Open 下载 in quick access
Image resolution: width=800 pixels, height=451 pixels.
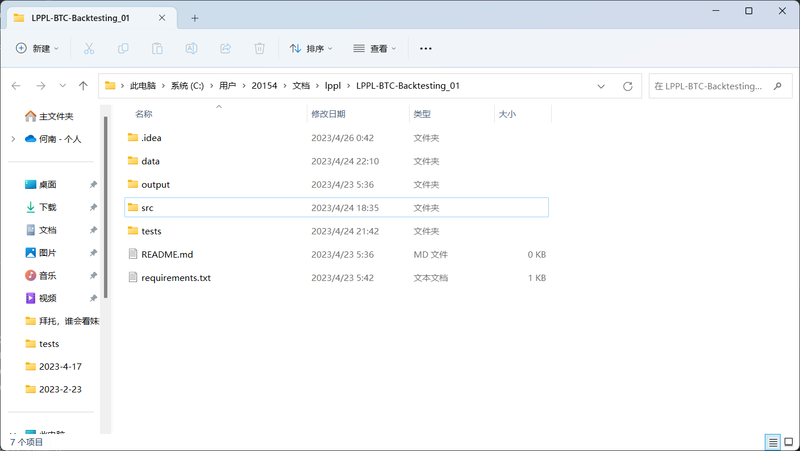(x=41, y=207)
